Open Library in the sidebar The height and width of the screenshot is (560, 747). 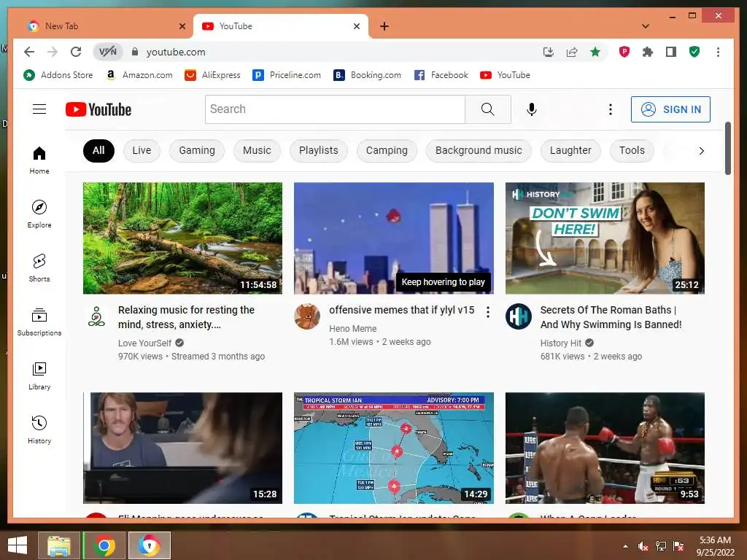(39, 376)
